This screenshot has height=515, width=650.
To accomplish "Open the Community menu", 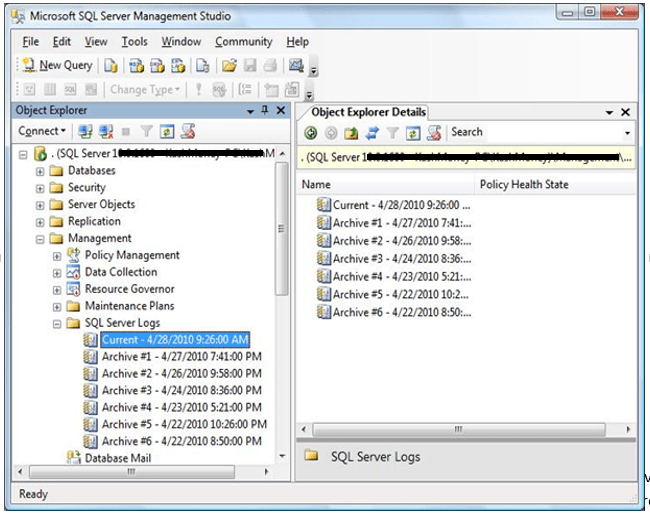I will coord(244,41).
